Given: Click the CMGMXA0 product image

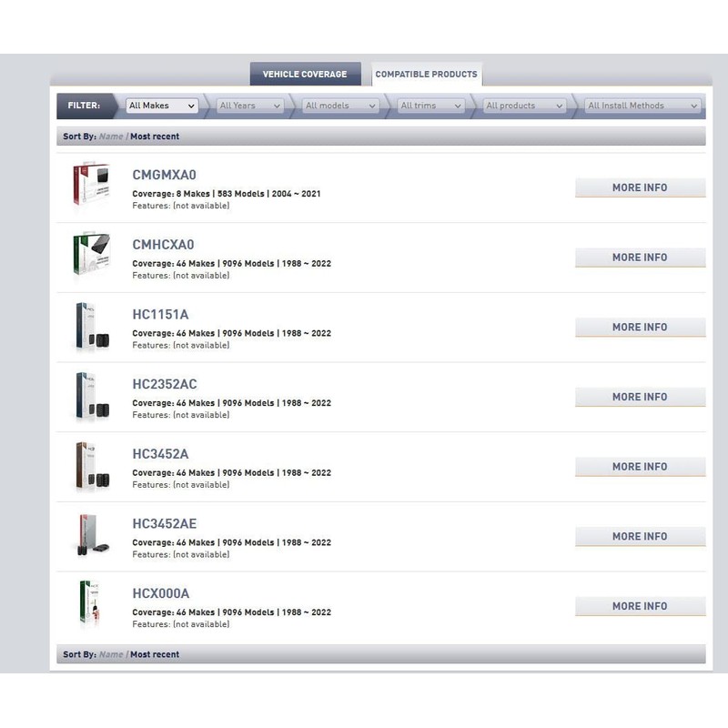Looking at the screenshot, I should [x=92, y=184].
